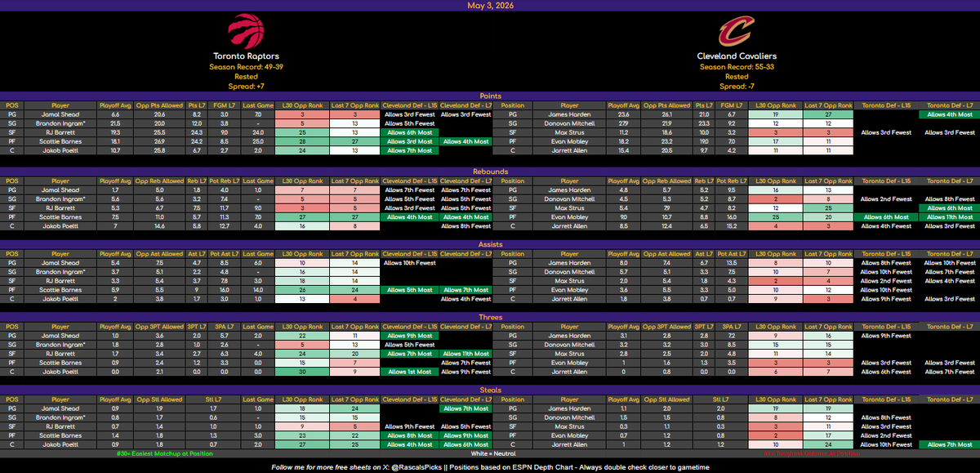980x473 pixels.
Task: Click Scottie Barnes' 16.0 Pot Ast L7 value
Action: click(x=225, y=290)
